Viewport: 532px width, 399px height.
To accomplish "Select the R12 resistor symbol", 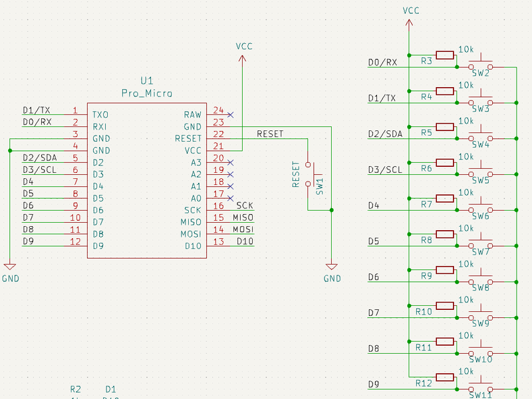I will pos(444,378).
